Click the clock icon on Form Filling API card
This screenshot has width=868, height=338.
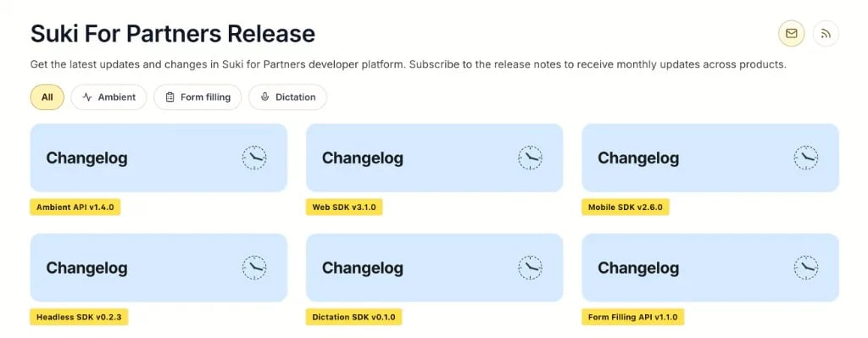(805, 268)
